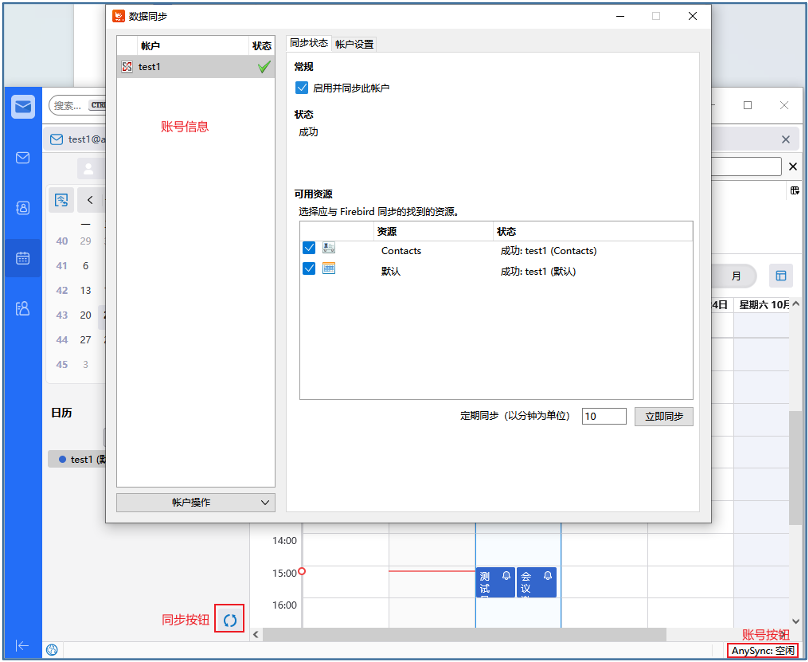Uncheck enable and sync this account checkbox

pyautogui.click(x=302, y=88)
